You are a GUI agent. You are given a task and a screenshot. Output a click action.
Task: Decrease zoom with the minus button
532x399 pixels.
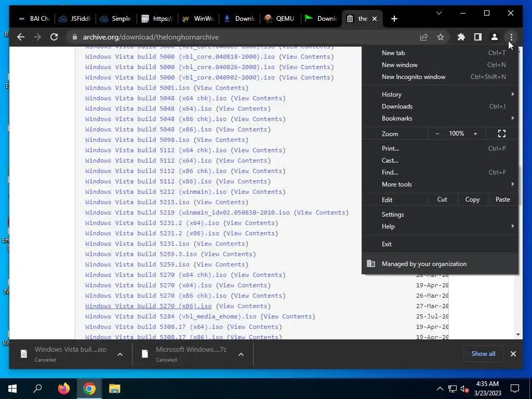click(x=437, y=134)
